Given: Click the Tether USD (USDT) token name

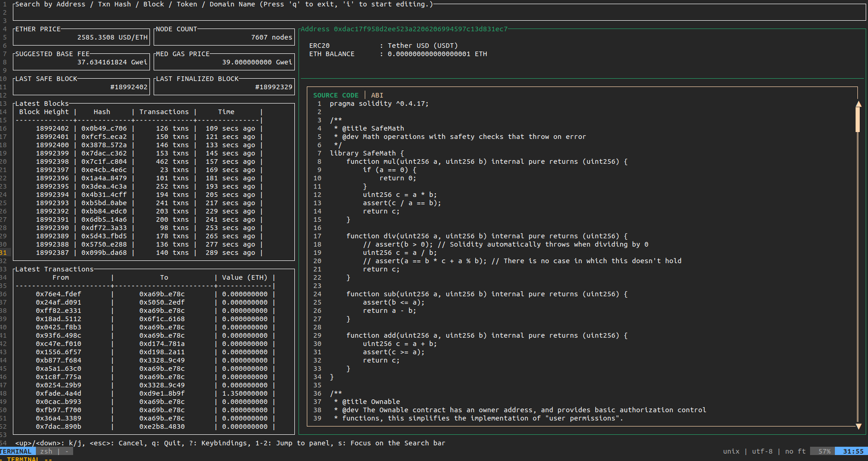Looking at the screenshot, I should (x=423, y=46).
